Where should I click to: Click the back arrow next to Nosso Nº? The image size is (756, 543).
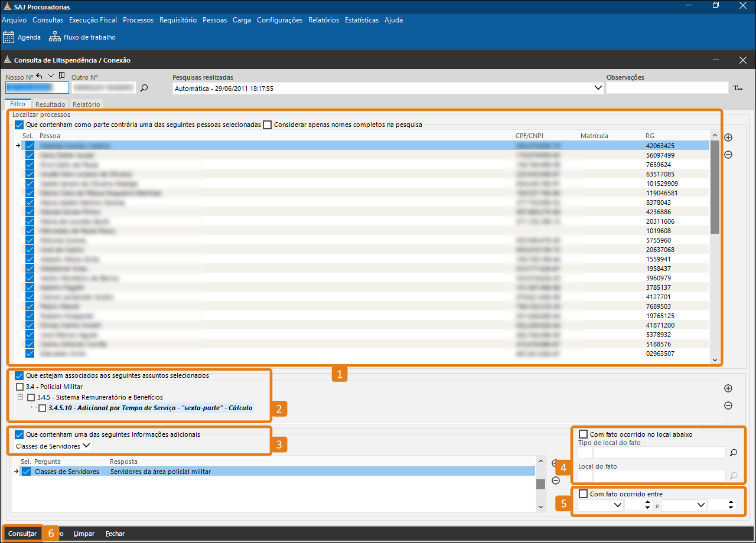tap(40, 76)
